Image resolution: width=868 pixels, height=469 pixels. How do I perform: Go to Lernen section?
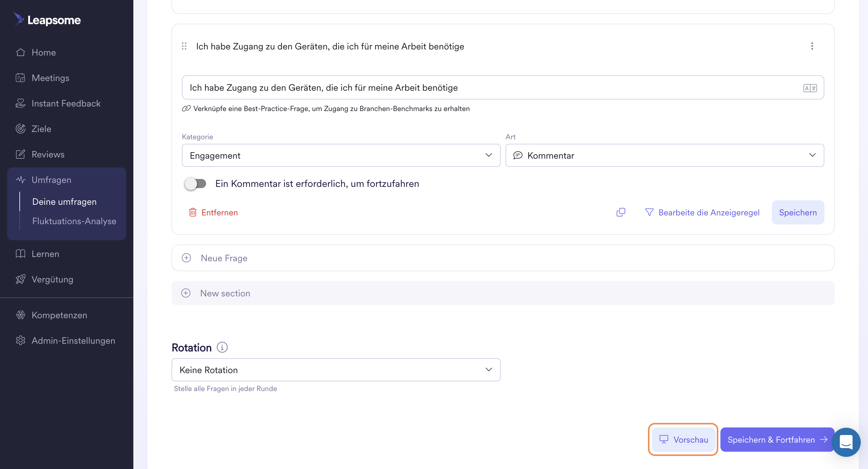[37, 254]
